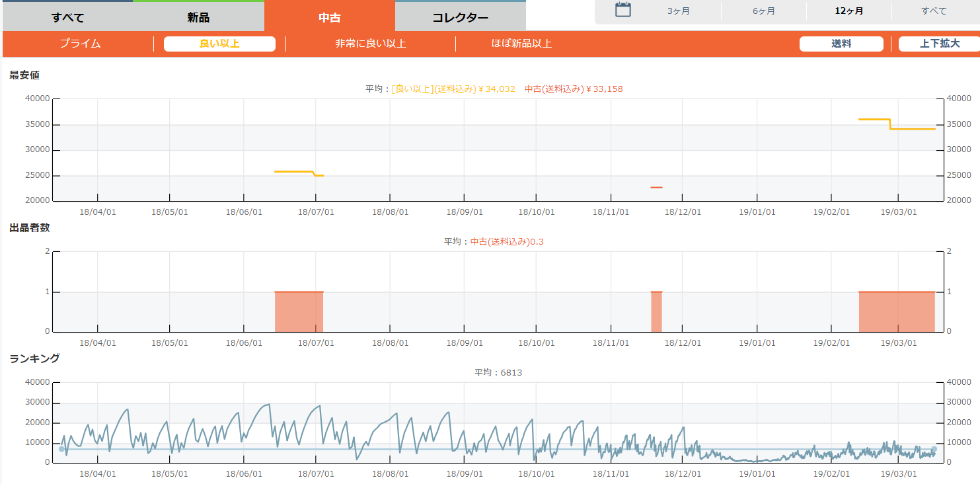This screenshot has width=980, height=484.
Task: Switch to the すべて condition tab
Action: point(67,17)
